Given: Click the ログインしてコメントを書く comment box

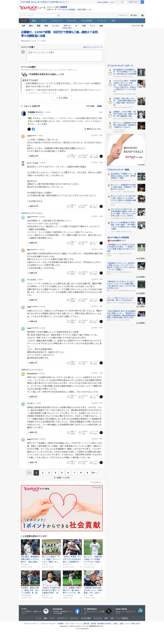Looking at the screenshot, I should click(x=65, y=55).
